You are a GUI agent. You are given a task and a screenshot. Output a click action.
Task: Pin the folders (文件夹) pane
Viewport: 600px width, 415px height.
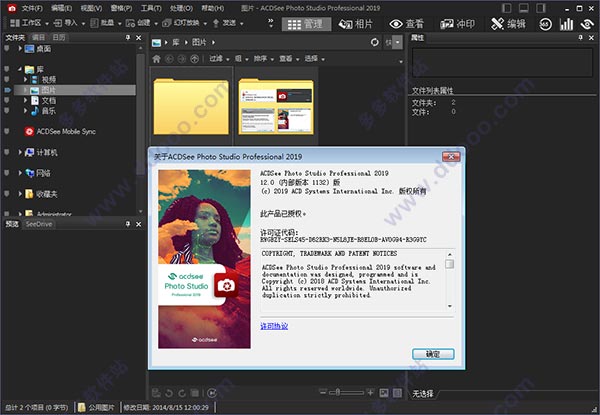click(x=128, y=37)
